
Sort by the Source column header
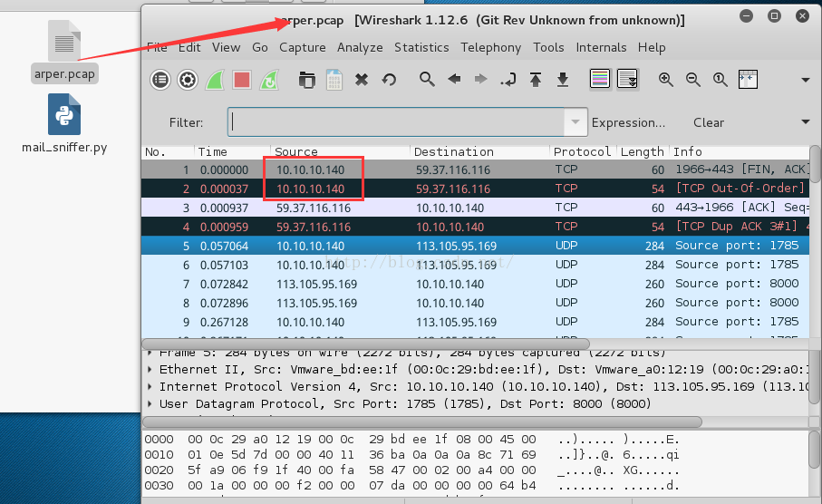(x=340, y=152)
